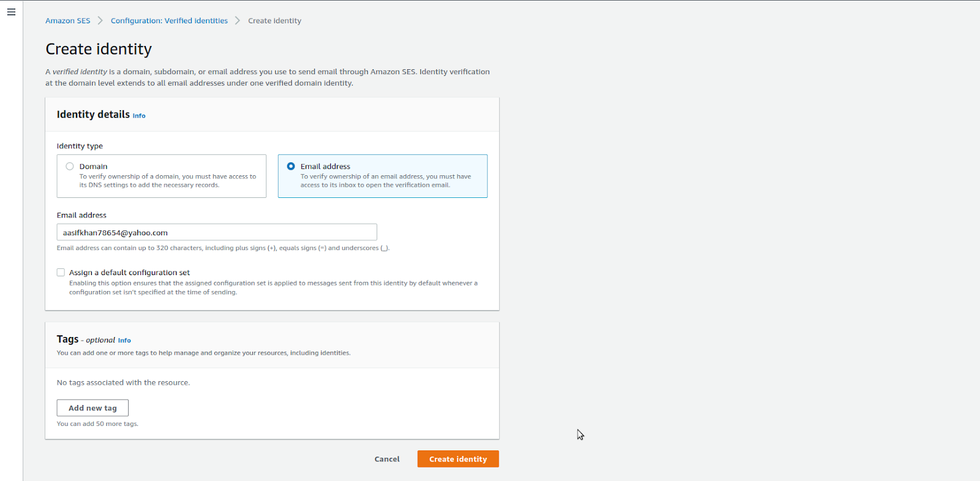Select the Domain identity type radio
Image resolution: width=980 pixels, height=481 pixels.
click(70, 166)
